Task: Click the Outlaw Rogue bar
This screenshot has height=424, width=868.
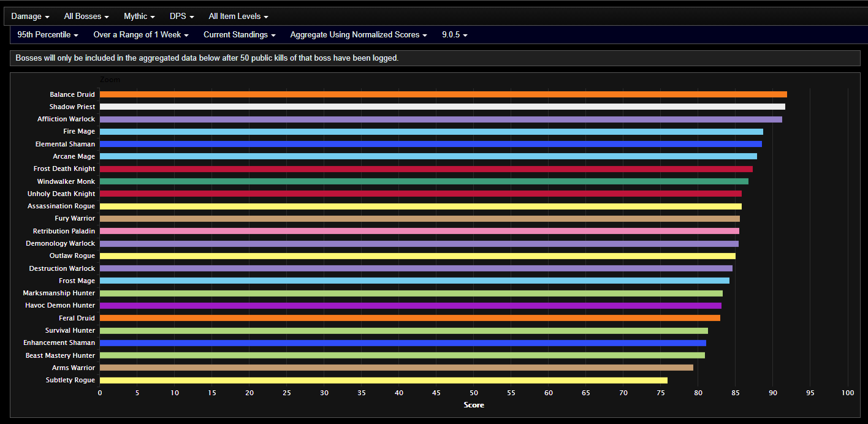Action: 417,256
